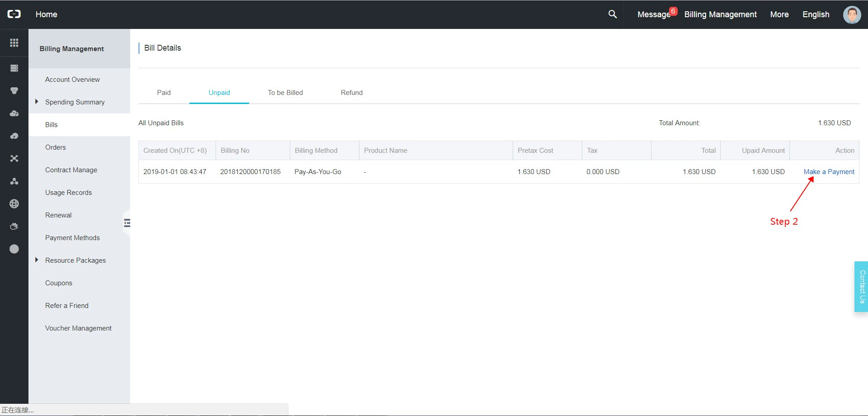Click the Billing No column header
Image resolution: width=868 pixels, height=416 pixels.
[x=235, y=151]
